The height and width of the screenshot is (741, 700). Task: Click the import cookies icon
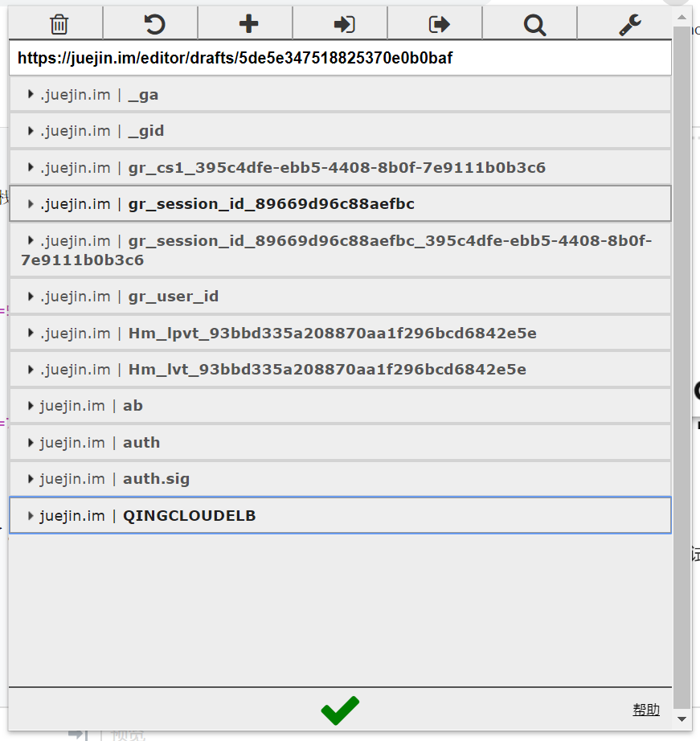pyautogui.click(x=344, y=24)
